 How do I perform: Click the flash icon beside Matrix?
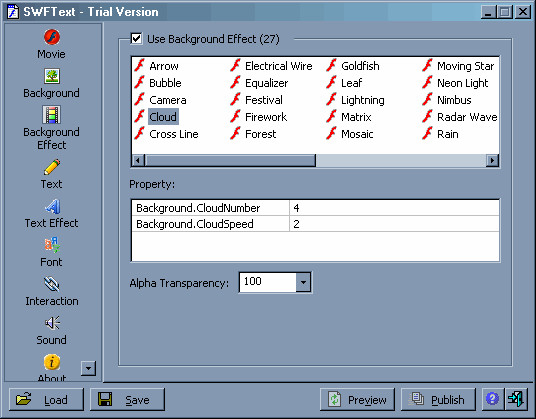click(x=331, y=117)
